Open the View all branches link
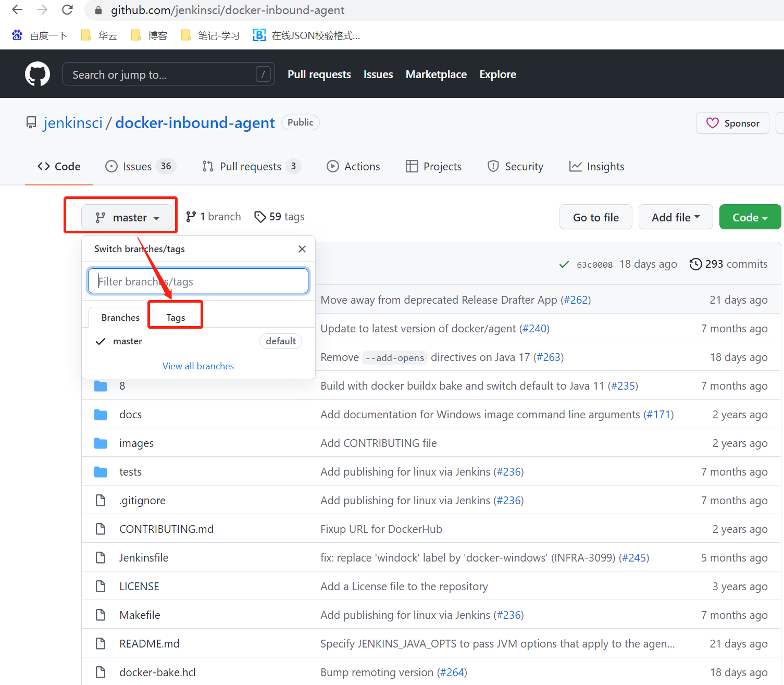 click(x=198, y=366)
